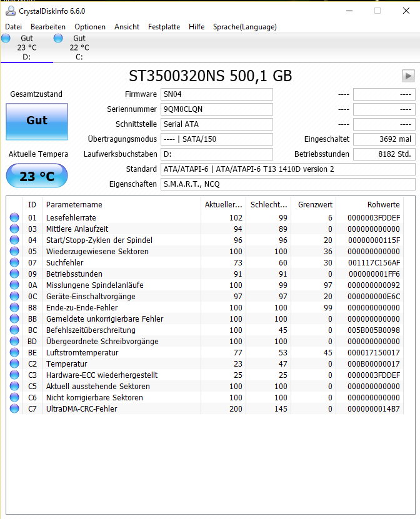Select raw value 0000000115F of Start/Stopp-Zyklen
This screenshot has width=420, height=519.
pyautogui.click(x=374, y=240)
